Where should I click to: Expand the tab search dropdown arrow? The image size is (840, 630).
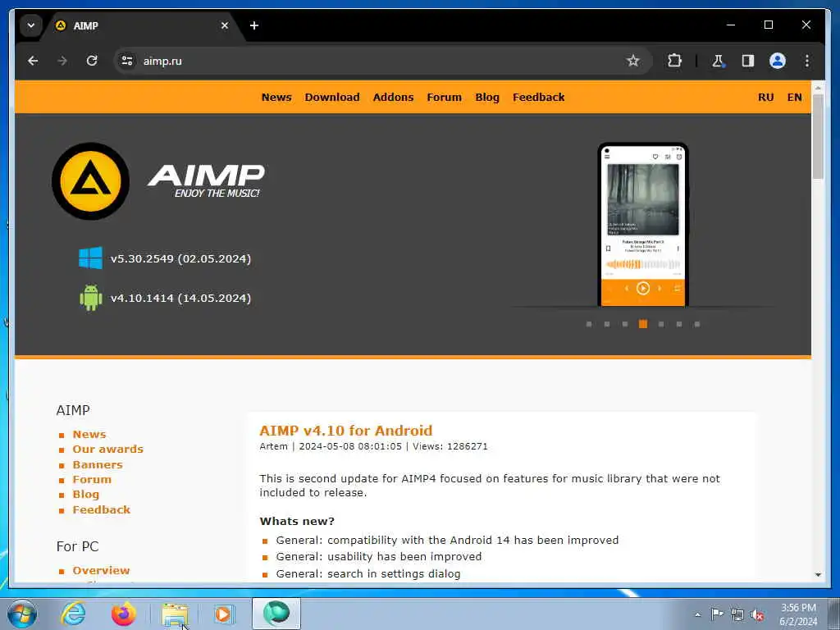31,25
